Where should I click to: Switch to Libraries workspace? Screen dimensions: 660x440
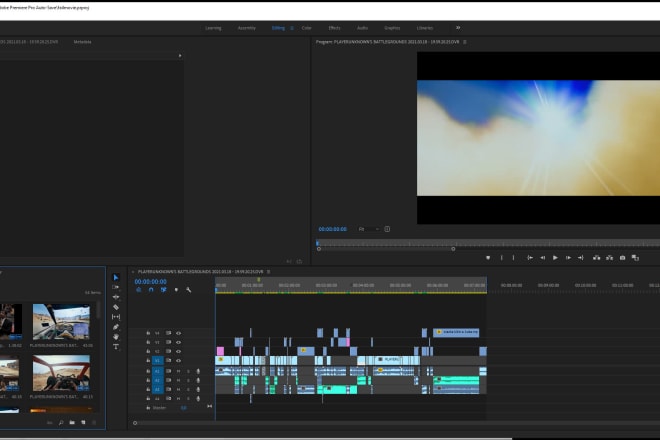point(425,28)
